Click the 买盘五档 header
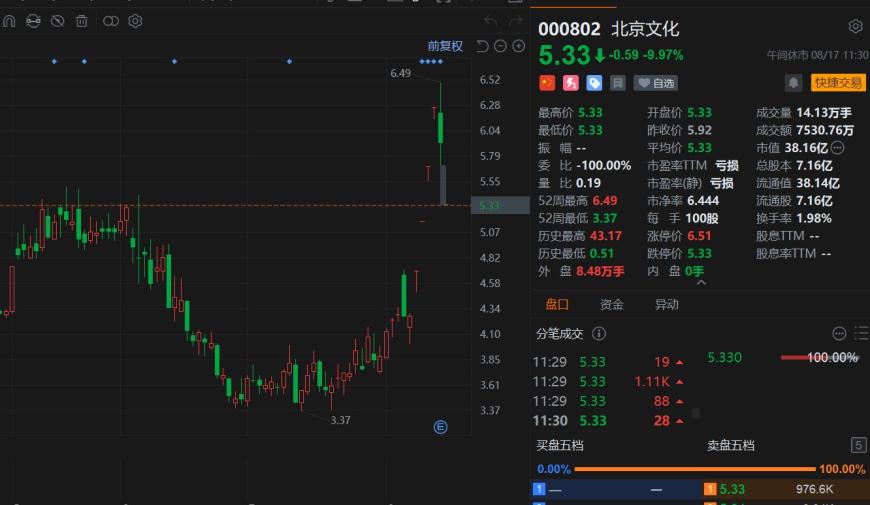Screen dimensions: 870x505 click(560, 445)
